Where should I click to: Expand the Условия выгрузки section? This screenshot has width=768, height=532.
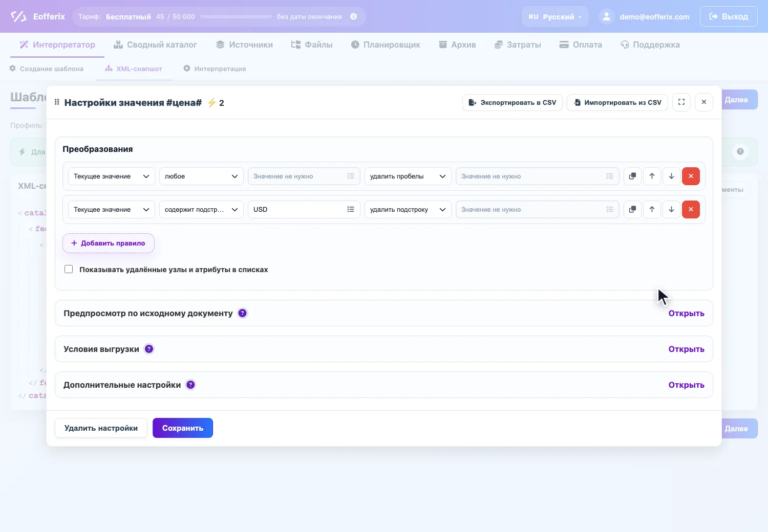coord(686,349)
